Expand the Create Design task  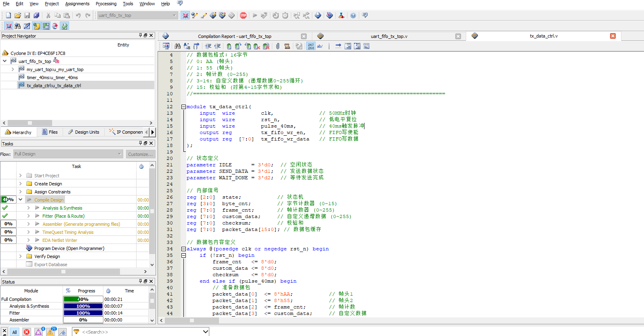(20, 184)
